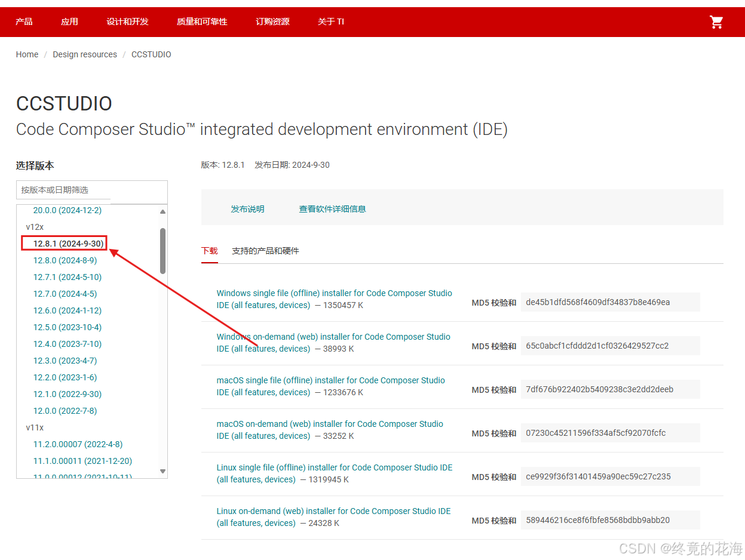The image size is (745, 560).
Task: Click the v12x group label
Action: click(x=35, y=227)
